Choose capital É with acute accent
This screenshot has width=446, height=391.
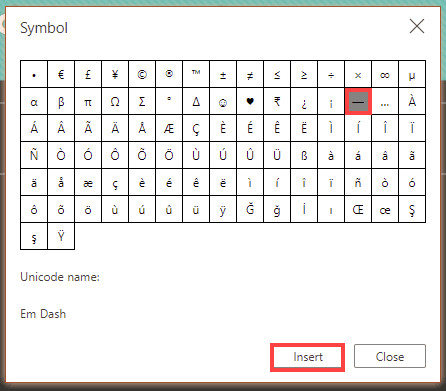[250, 128]
